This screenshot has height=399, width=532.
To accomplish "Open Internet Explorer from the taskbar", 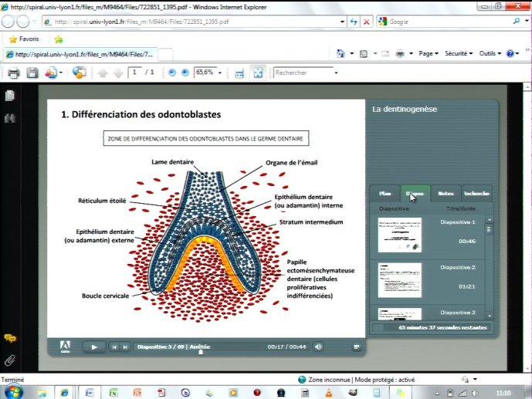I will (x=64, y=393).
